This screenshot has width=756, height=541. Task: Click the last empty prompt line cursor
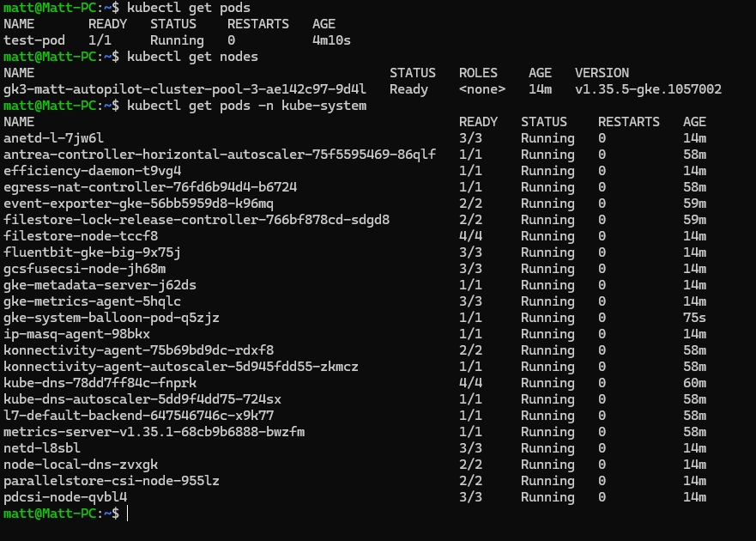click(x=128, y=514)
